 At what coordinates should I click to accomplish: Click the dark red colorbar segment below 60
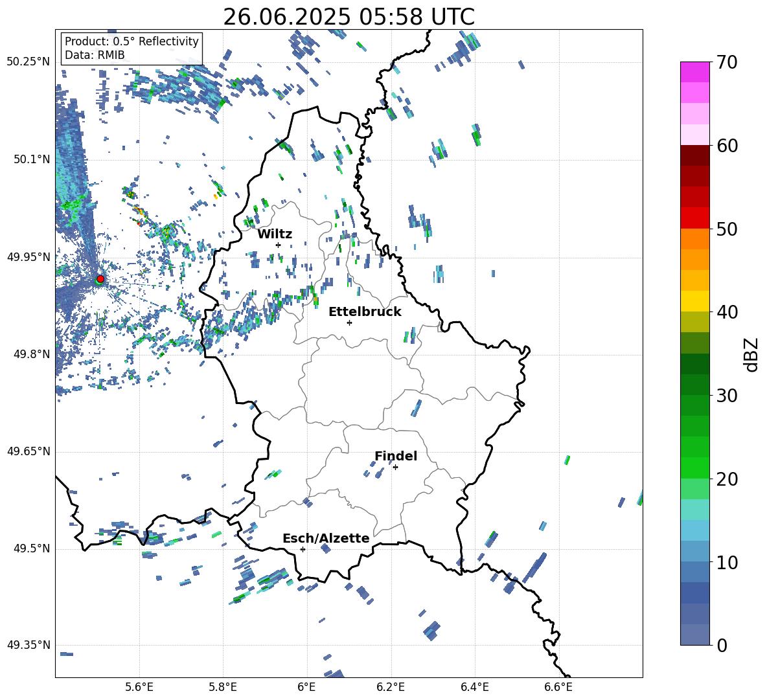click(x=695, y=156)
